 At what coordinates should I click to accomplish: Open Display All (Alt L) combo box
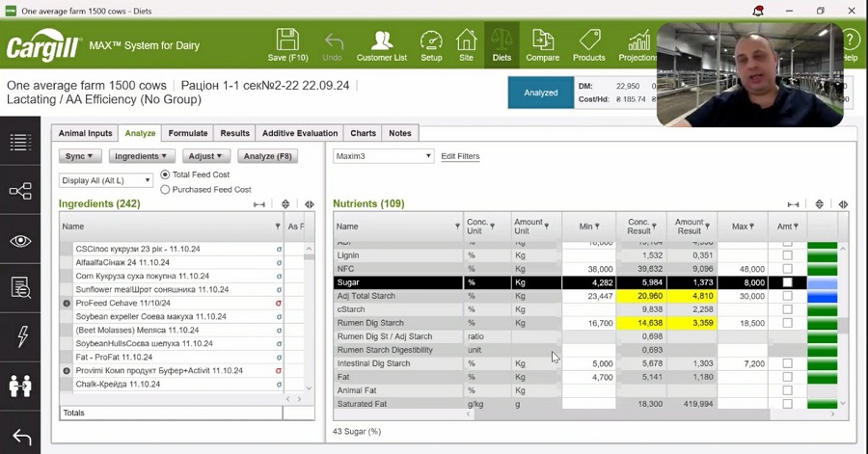pyautogui.click(x=106, y=180)
